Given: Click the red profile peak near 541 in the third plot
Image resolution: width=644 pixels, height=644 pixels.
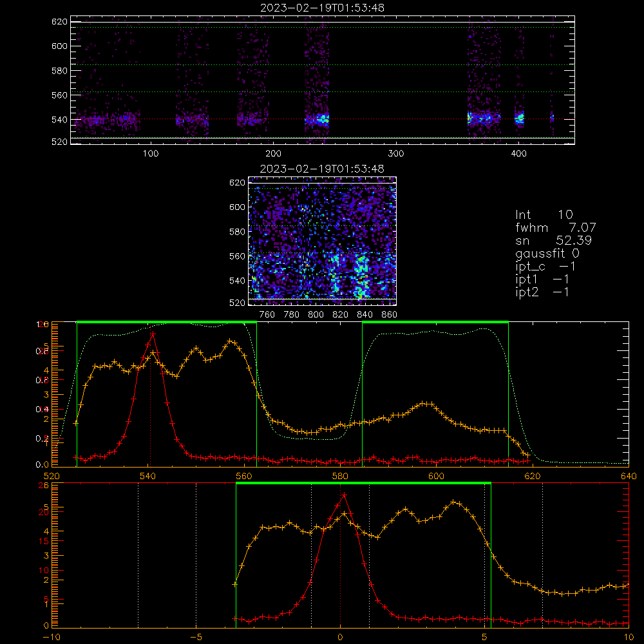Looking at the screenshot, I should (x=153, y=334).
